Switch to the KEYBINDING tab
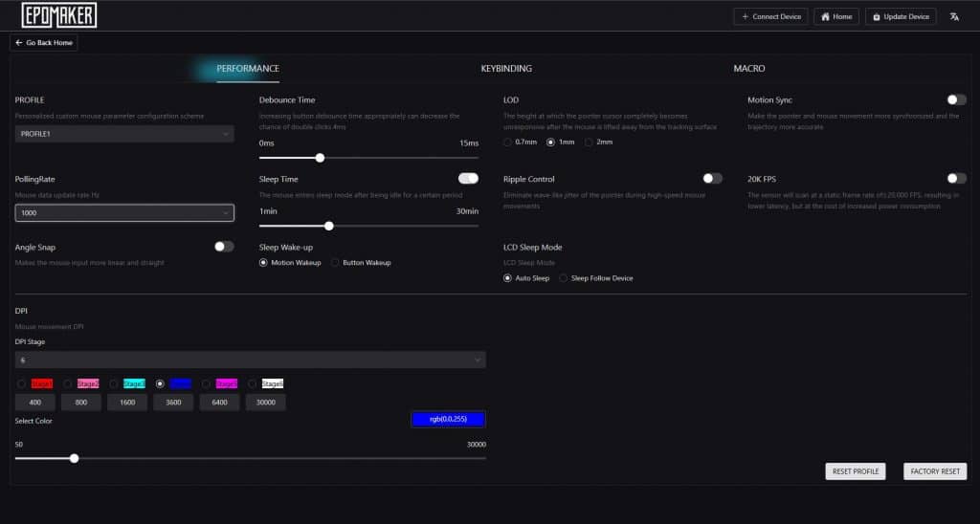The height and width of the screenshot is (524, 980). click(506, 69)
